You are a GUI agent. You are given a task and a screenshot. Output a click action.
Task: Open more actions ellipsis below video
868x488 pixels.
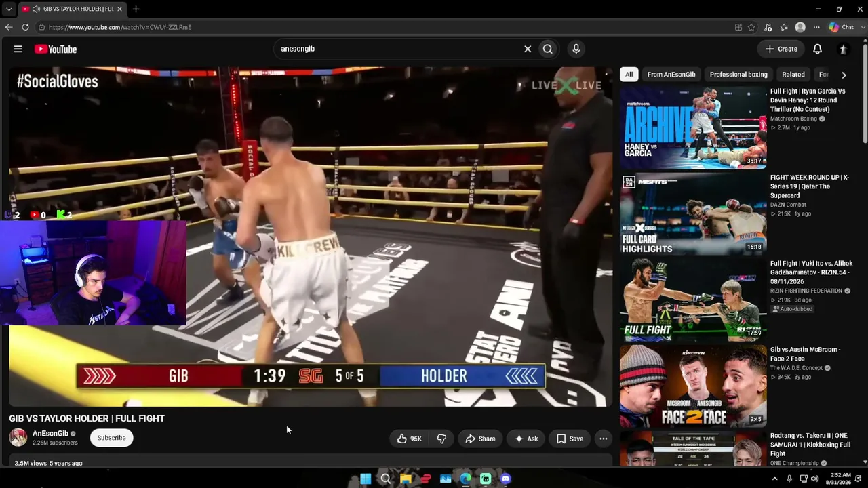click(604, 439)
